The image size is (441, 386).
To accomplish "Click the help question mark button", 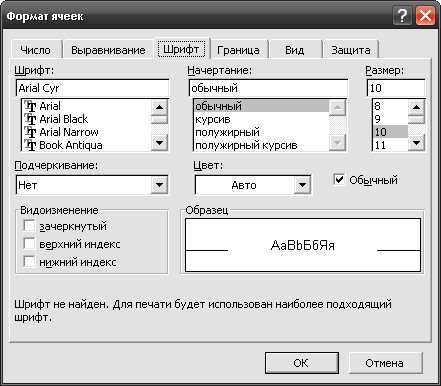I will point(402,16).
